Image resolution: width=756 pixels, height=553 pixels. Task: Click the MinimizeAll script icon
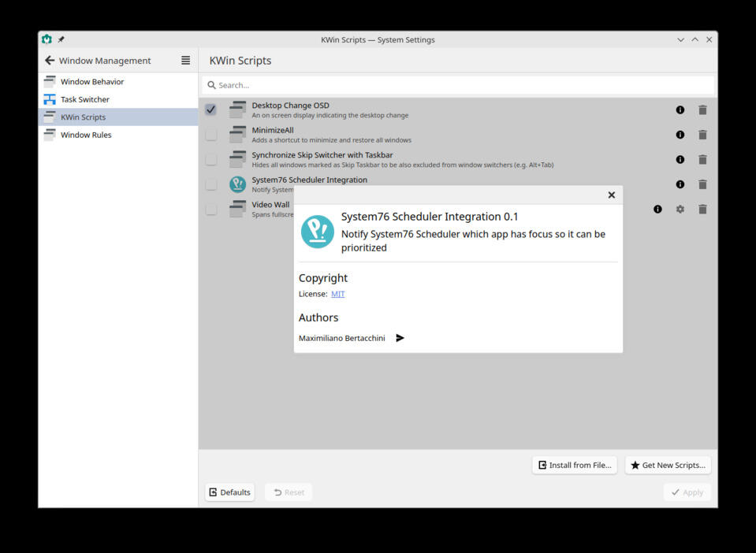click(238, 135)
